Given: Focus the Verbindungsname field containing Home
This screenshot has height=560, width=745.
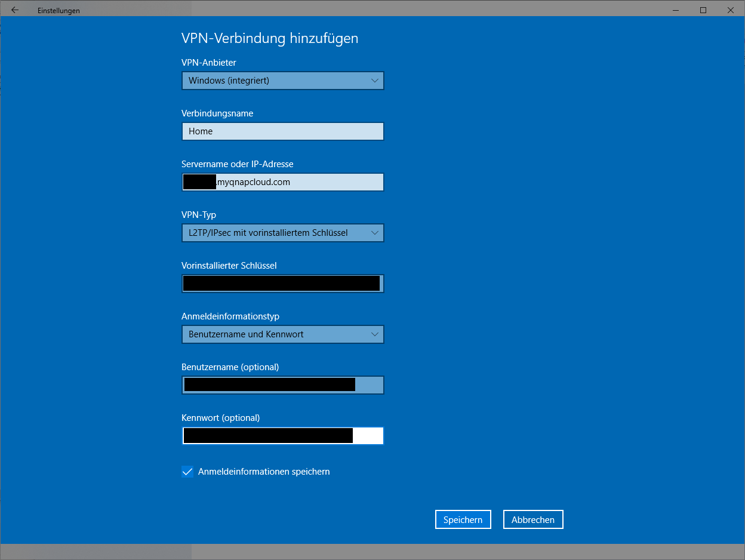Looking at the screenshot, I should [x=282, y=131].
